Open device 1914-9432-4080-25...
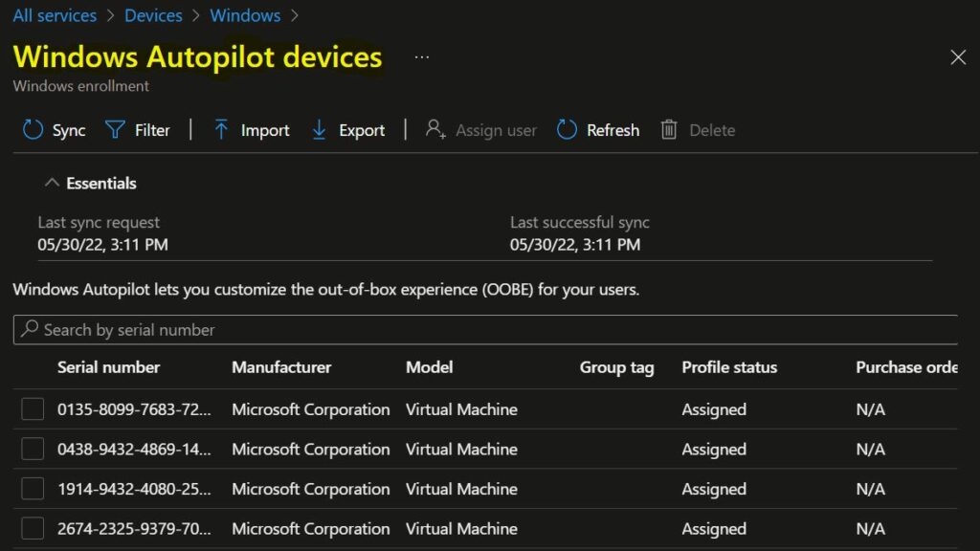The height and width of the screenshot is (551, 980). (134, 489)
